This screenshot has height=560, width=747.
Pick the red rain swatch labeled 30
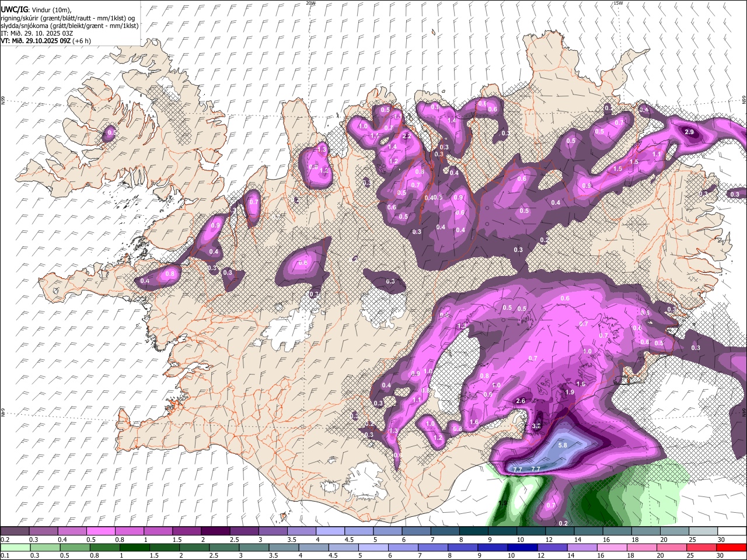(732, 548)
